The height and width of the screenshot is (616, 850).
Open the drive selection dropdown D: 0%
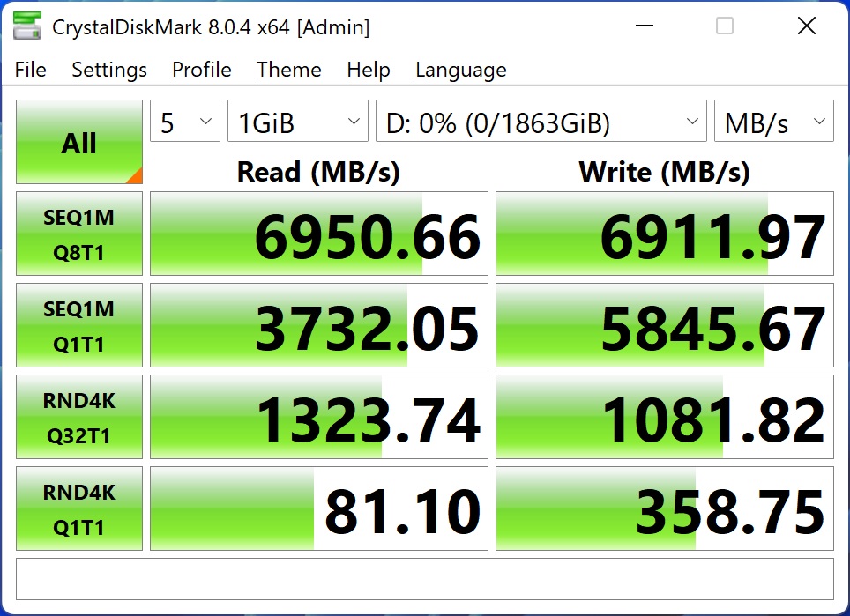click(x=541, y=121)
